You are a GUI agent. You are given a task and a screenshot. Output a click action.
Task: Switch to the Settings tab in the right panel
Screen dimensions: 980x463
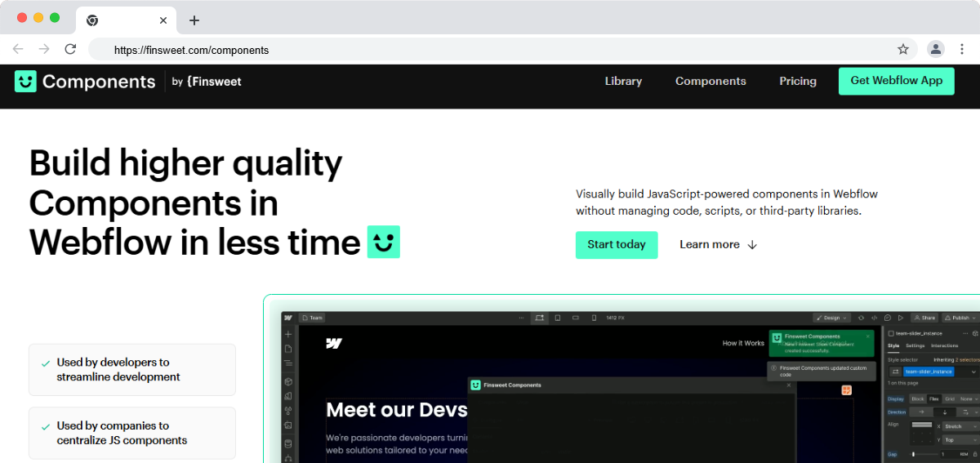click(x=915, y=345)
